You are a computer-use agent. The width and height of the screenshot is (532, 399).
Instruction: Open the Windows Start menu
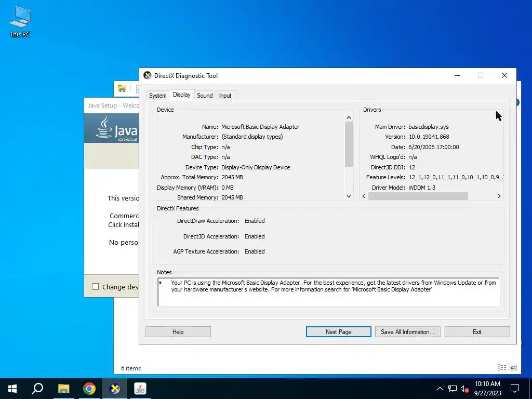(x=12, y=389)
